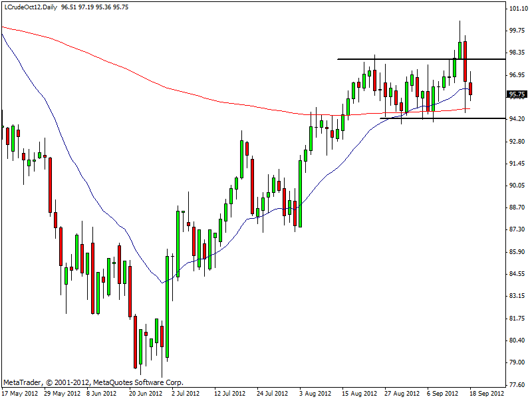Click the 77.60 price axis label
The width and height of the screenshot is (532, 399).
(517, 384)
